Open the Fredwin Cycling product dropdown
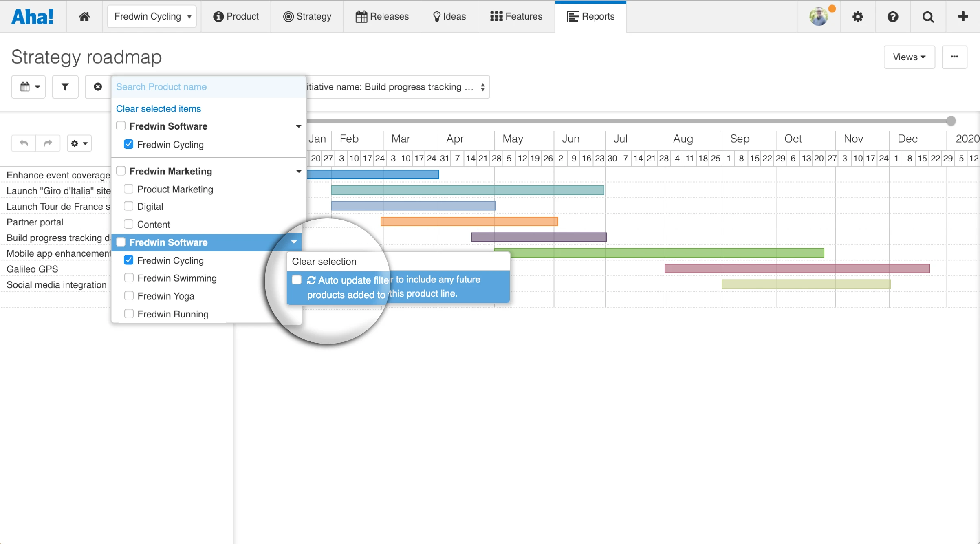The height and width of the screenshot is (544, 980). point(152,16)
